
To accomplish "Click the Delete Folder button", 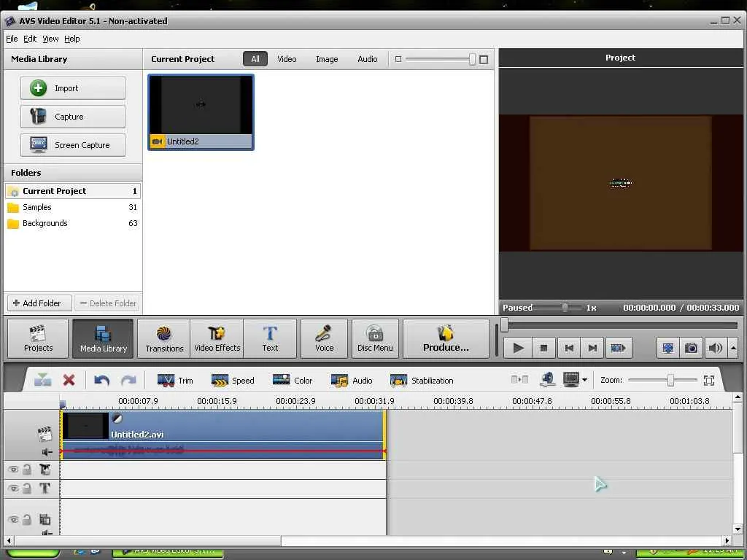I will [107, 303].
